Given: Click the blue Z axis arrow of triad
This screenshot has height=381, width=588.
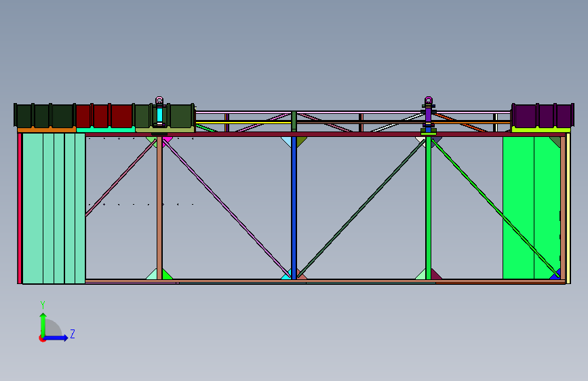Looking at the screenshot, I should click(56, 338).
